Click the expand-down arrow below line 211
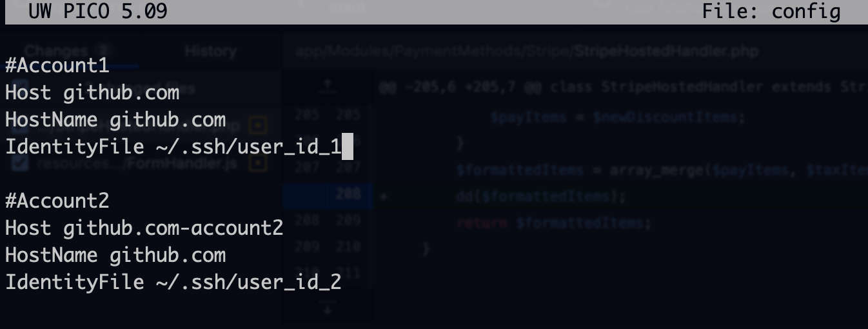The image size is (868, 329). click(x=328, y=309)
